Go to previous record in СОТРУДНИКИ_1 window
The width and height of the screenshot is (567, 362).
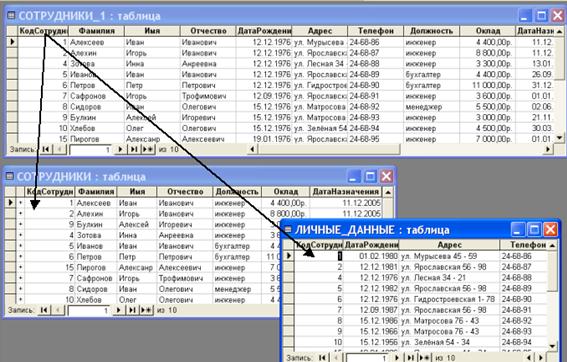60,149
